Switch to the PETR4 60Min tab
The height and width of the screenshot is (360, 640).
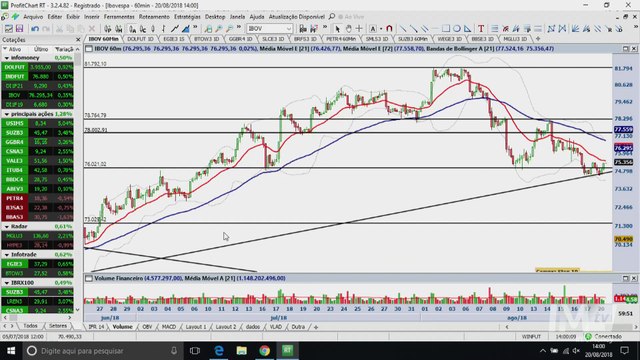coord(341,39)
